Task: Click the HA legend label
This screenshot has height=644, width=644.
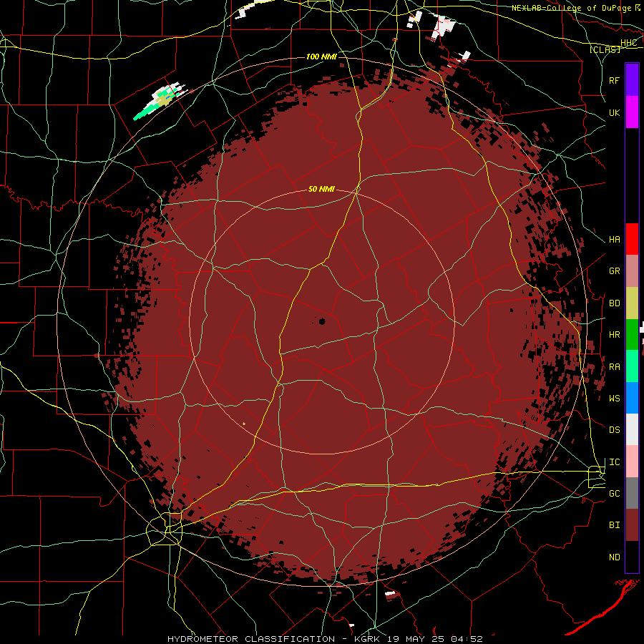Action: tap(615, 240)
